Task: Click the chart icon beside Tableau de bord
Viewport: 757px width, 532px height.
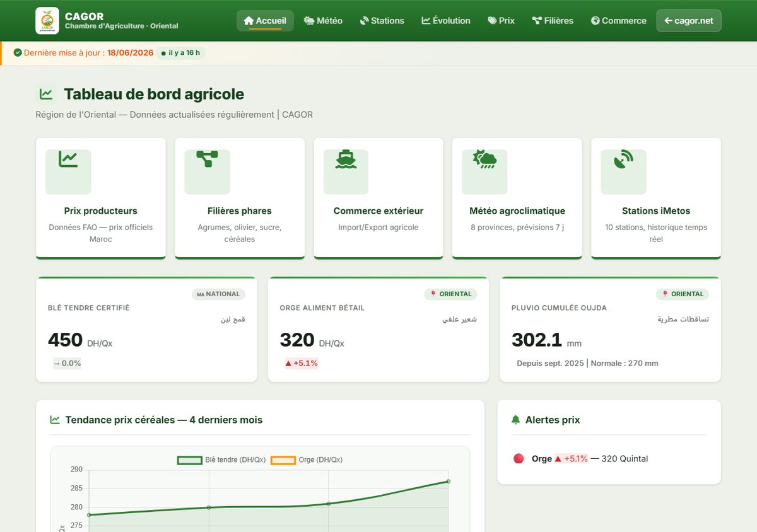Action: pos(46,95)
